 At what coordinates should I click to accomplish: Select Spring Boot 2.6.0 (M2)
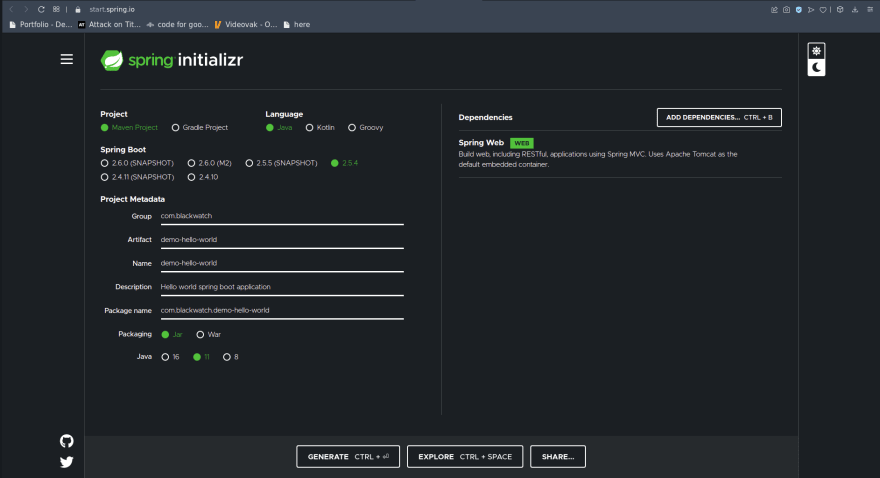pyautogui.click(x=209, y=163)
